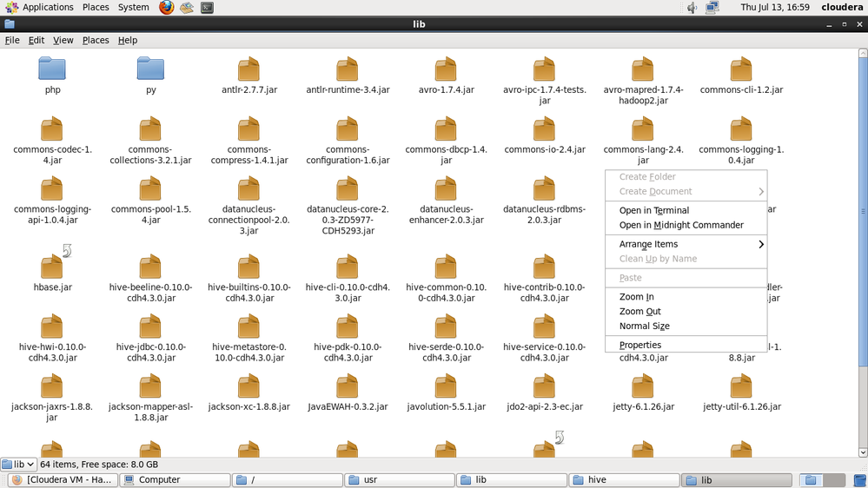Select Properties in the context menu
868x488 pixels.
(639, 345)
